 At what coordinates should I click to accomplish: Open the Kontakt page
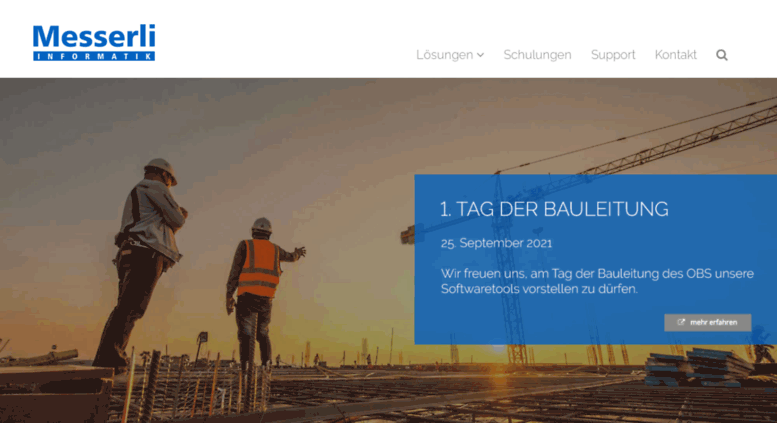[x=675, y=55]
